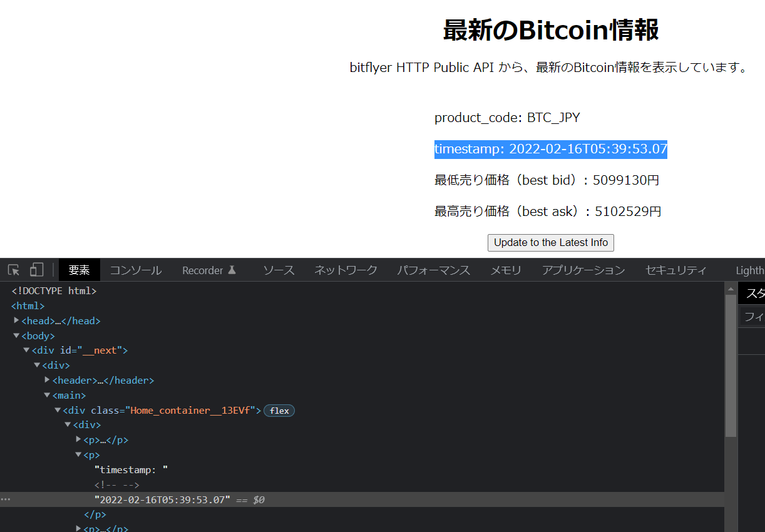Viewport: 765px width, 532px height.
Task: Expand the head element node
Action: coord(16,320)
